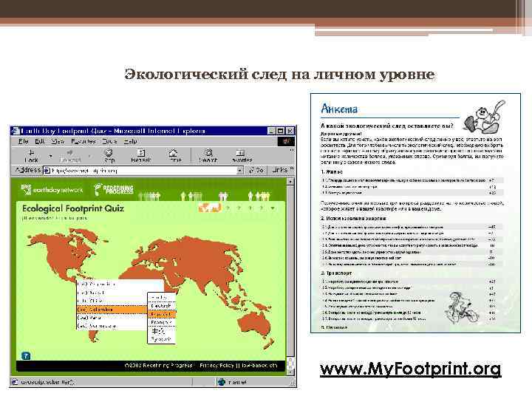Open the Tools menu
532x399 pixels.
tap(109, 141)
